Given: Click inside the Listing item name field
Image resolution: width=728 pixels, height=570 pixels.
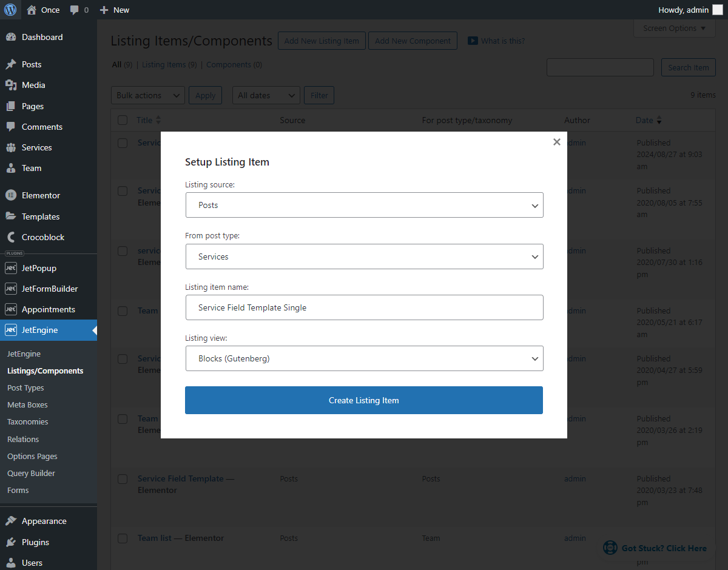Looking at the screenshot, I should tap(364, 307).
